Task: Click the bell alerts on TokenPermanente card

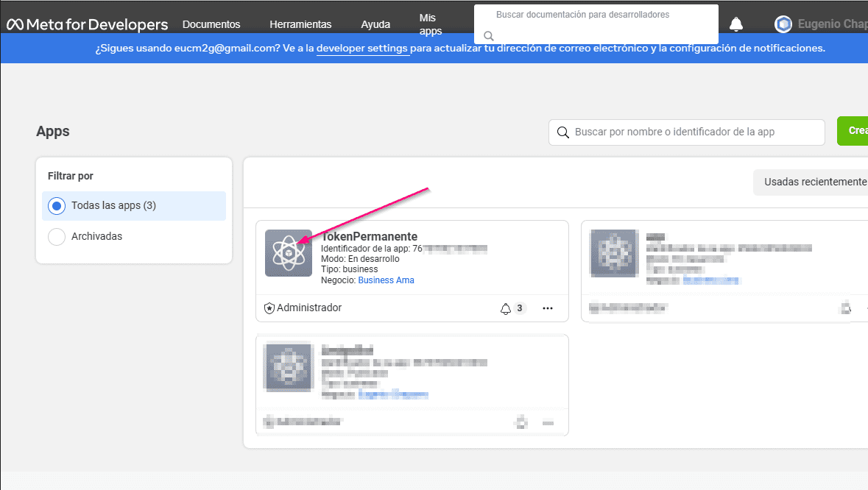Action: point(506,308)
